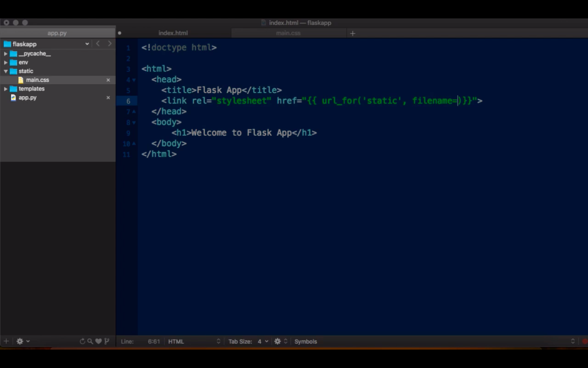Open the HTML language selector
The width and height of the screenshot is (588, 368).
pyautogui.click(x=194, y=341)
